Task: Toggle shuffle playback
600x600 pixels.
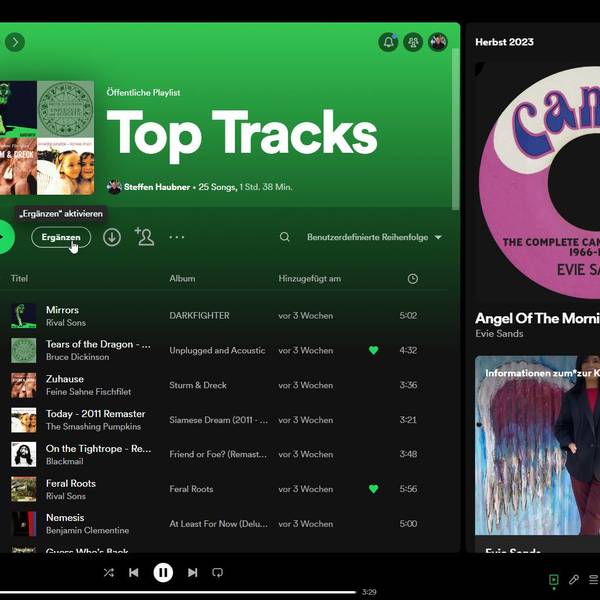Action: tap(109, 572)
